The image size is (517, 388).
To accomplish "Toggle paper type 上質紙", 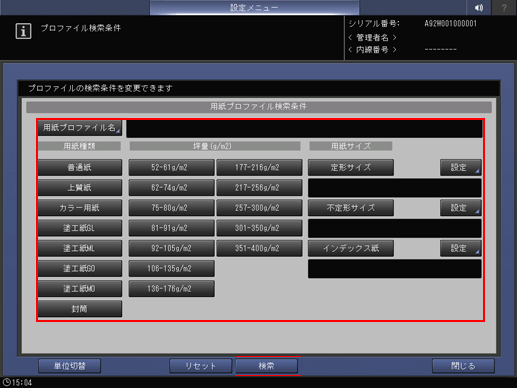I will (x=80, y=188).
